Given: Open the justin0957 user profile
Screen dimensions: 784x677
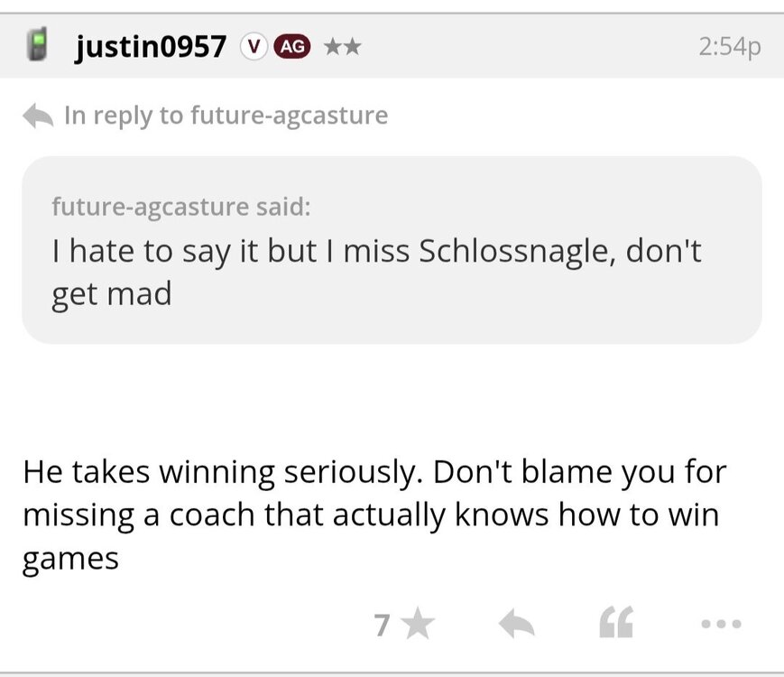Looking at the screenshot, I should 150,46.
